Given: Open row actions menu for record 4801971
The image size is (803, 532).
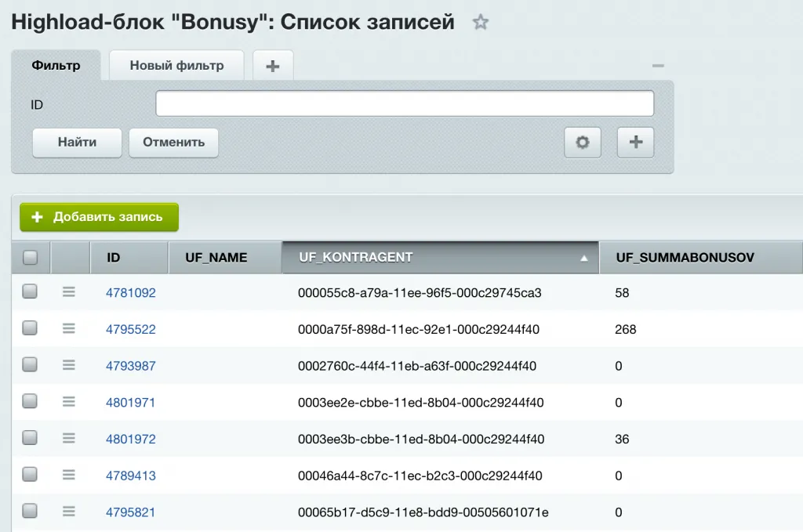Looking at the screenshot, I should (x=69, y=402).
